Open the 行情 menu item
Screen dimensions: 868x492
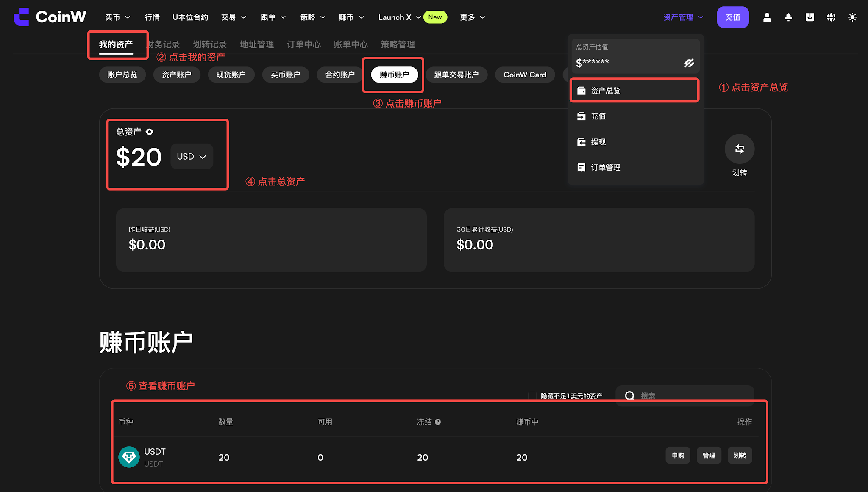coord(152,17)
